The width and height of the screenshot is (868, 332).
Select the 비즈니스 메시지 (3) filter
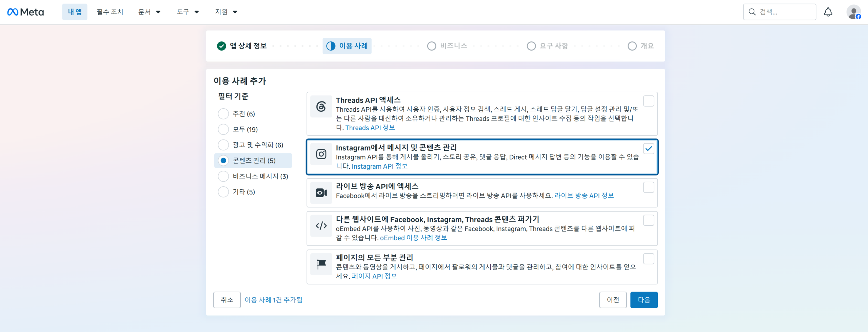coord(223,176)
